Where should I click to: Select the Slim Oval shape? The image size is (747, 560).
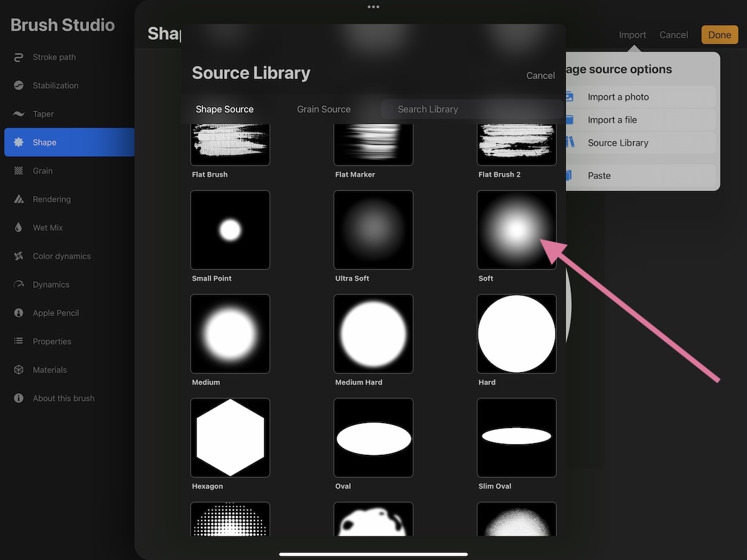click(x=517, y=437)
